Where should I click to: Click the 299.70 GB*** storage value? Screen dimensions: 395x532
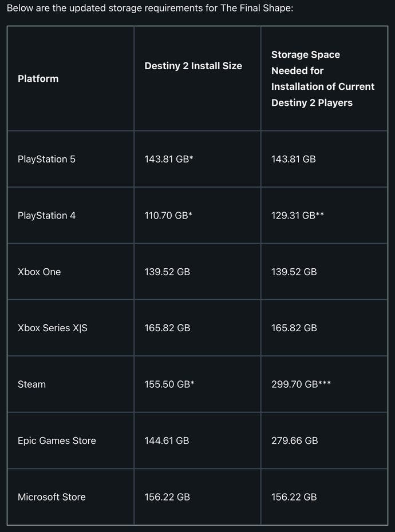pos(301,384)
